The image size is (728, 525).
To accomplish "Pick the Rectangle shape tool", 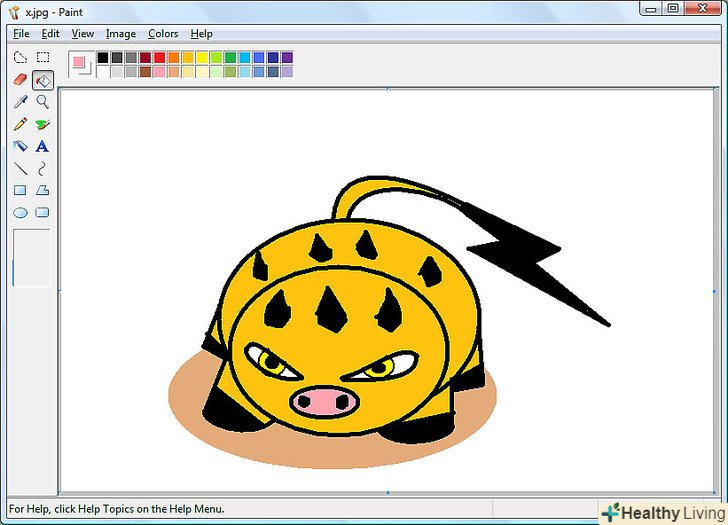I will pos(20,190).
